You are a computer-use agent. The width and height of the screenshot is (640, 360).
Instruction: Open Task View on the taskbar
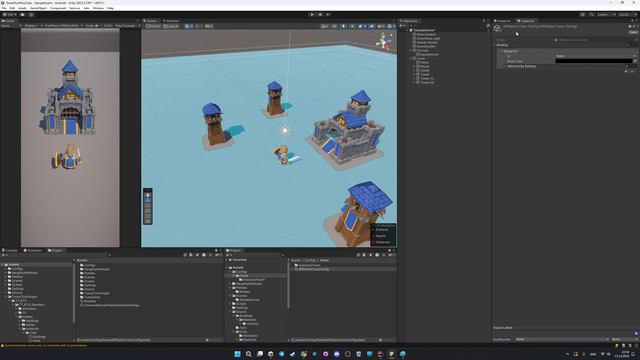(x=260, y=354)
